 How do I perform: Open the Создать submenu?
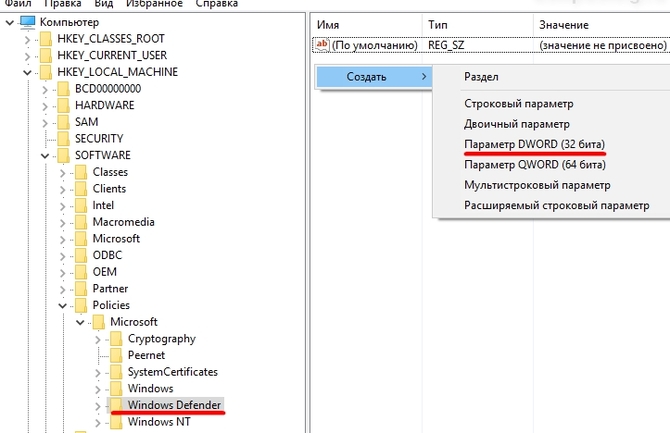(374, 77)
